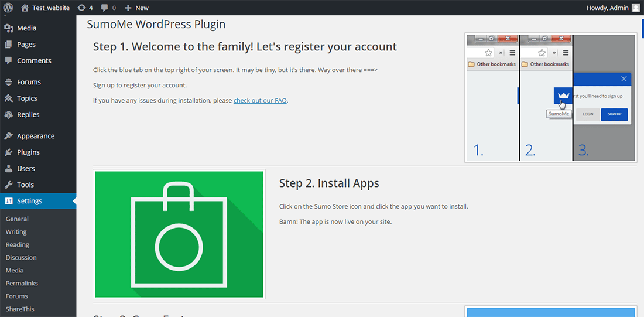Click the Replies sidebar icon
Image resolution: width=644 pixels, height=317 pixels.
9,114
